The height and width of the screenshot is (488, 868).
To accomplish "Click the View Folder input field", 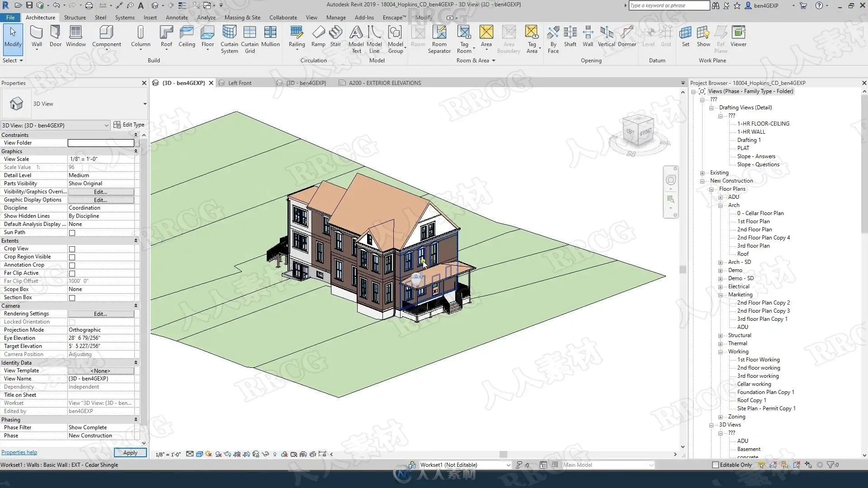I will click(101, 143).
